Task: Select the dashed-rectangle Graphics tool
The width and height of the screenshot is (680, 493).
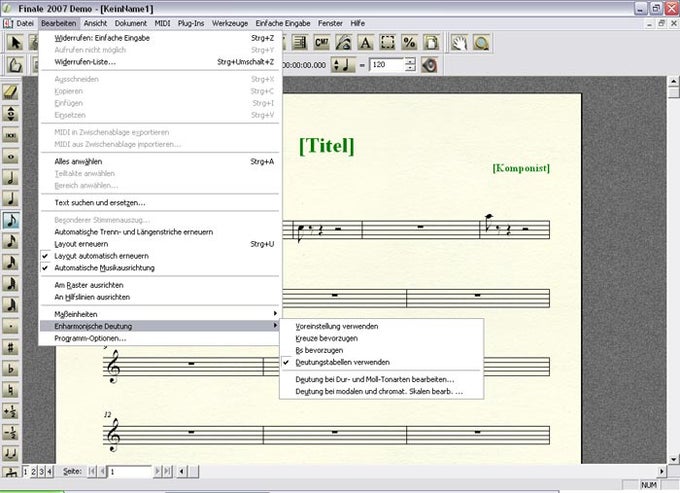Action: 387,42
